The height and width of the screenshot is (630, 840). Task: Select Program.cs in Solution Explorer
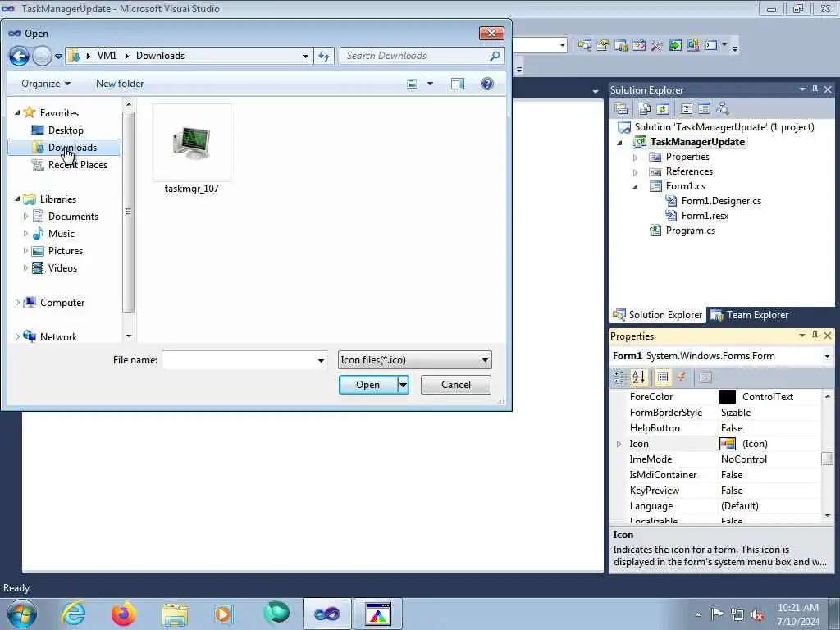click(690, 231)
